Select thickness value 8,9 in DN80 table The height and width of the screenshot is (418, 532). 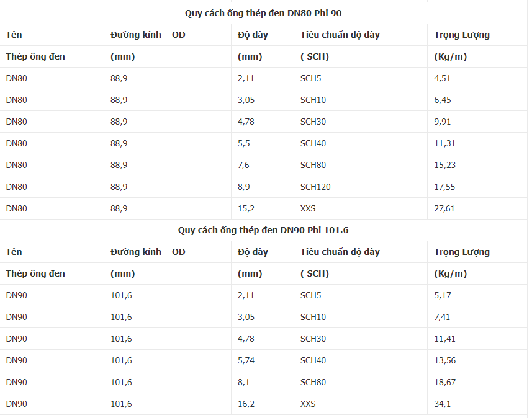pos(243,187)
